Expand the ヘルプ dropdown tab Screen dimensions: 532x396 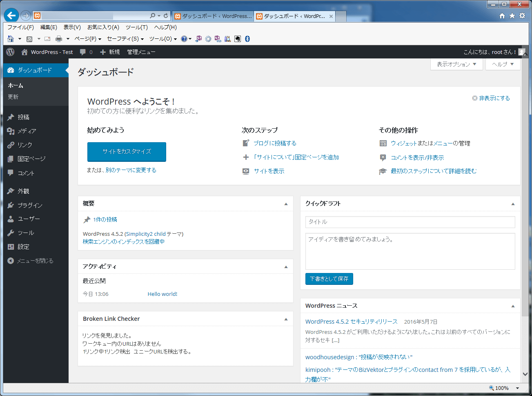pos(503,64)
